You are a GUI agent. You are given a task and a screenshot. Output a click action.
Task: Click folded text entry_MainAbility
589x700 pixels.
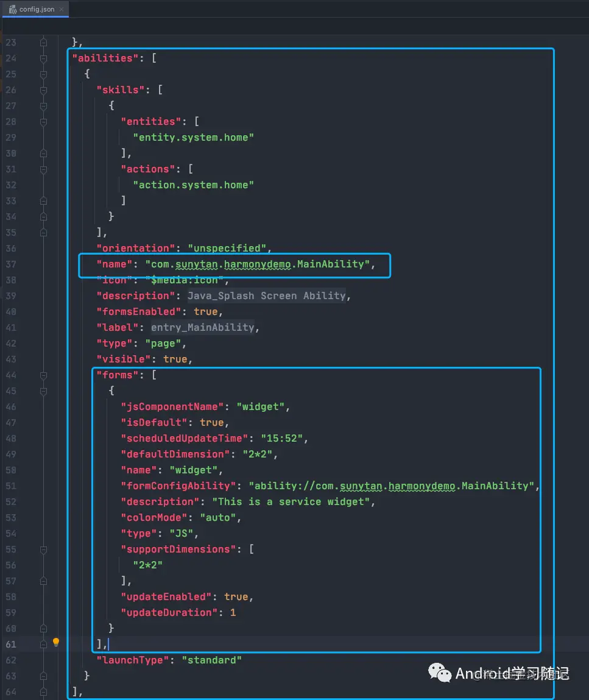pos(203,328)
